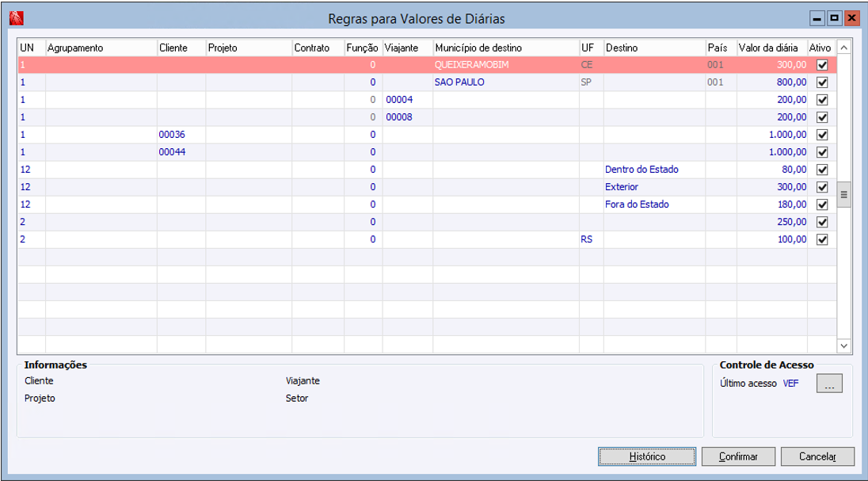This screenshot has width=868, height=481.
Task: Open access control ellipsis button
Action: [829, 384]
